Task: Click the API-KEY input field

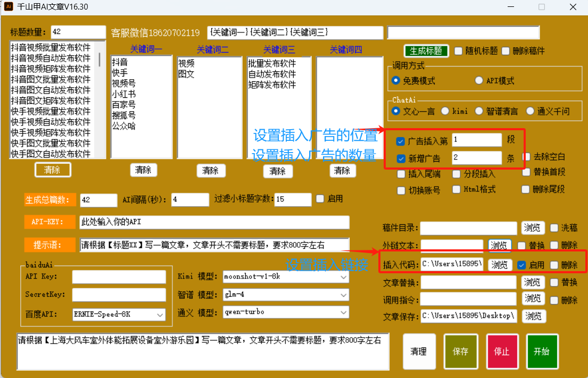Action: [214, 222]
